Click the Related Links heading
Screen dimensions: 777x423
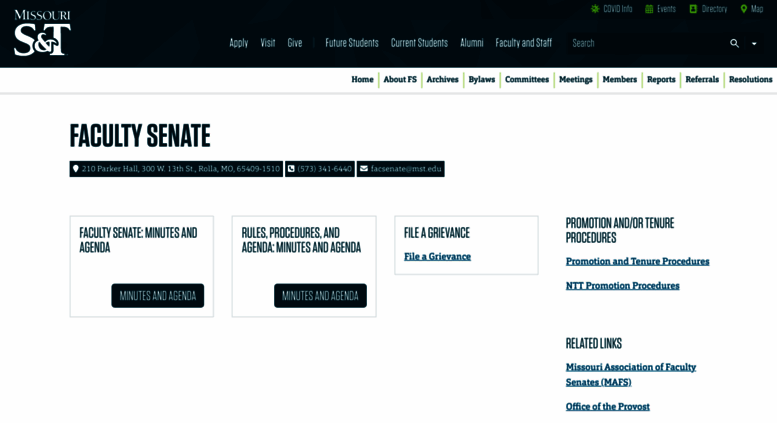(x=594, y=343)
